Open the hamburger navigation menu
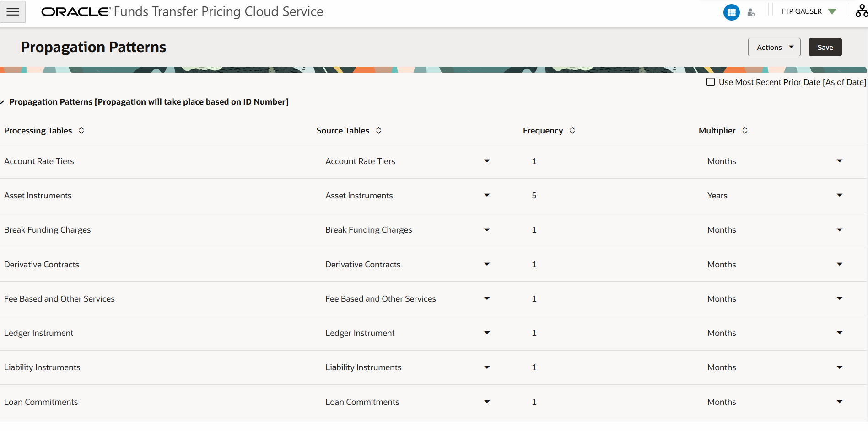Viewport: 868px width, 431px height. click(x=13, y=12)
